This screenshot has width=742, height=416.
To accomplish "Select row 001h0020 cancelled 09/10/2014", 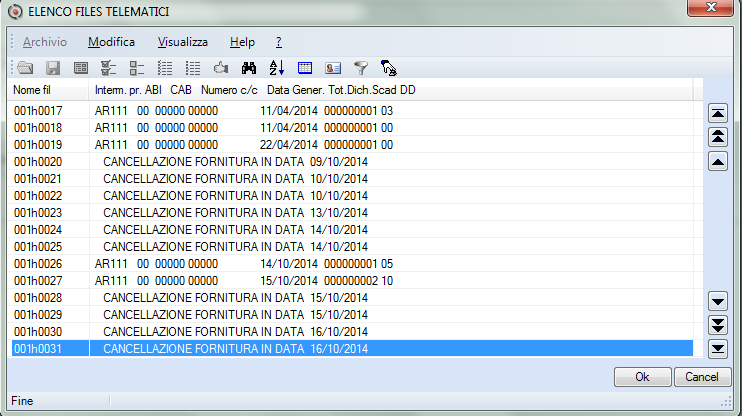I will coord(352,162).
